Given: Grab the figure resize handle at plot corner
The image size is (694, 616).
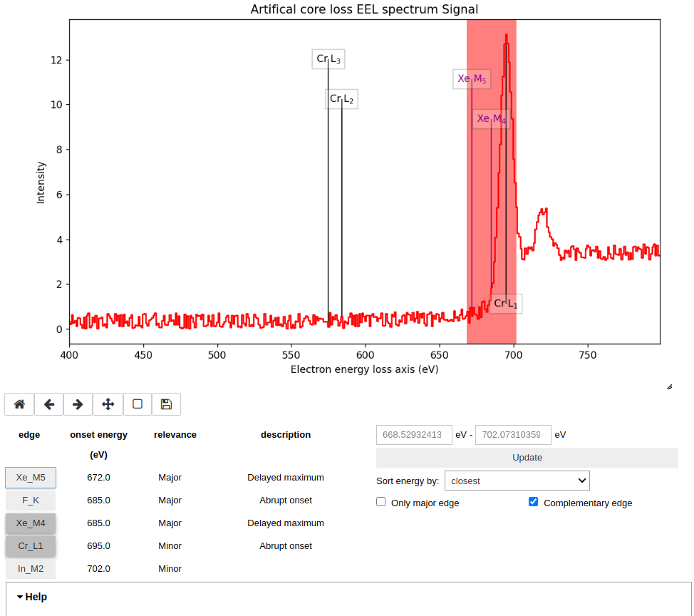Looking at the screenshot, I should pyautogui.click(x=669, y=386).
